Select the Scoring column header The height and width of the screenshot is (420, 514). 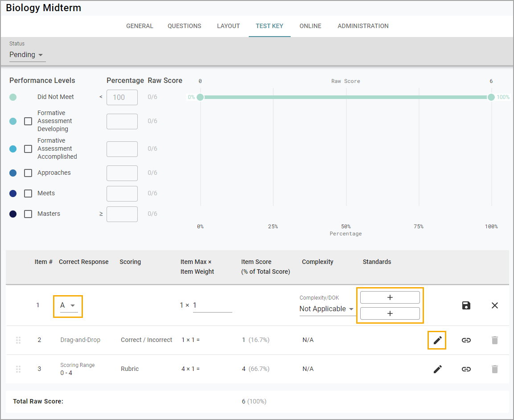pyautogui.click(x=130, y=262)
